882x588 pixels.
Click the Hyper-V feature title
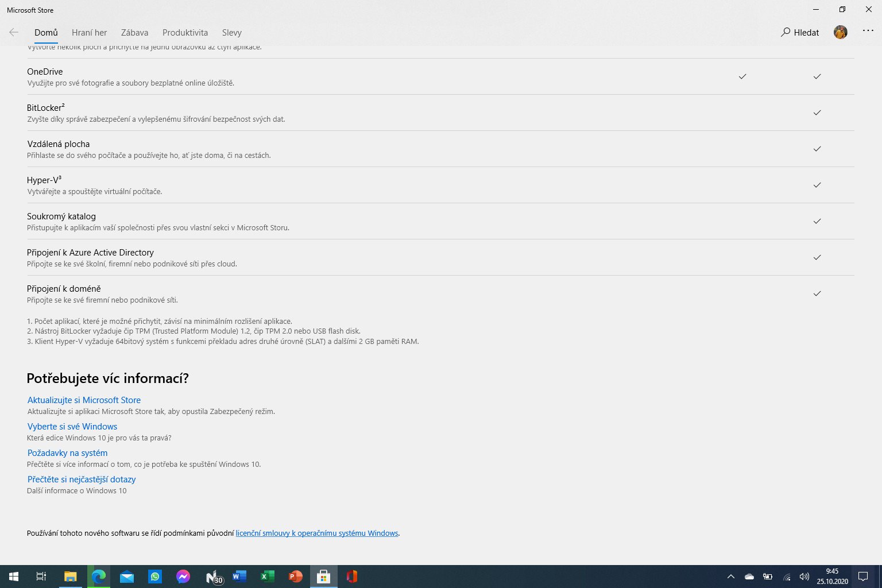click(44, 180)
